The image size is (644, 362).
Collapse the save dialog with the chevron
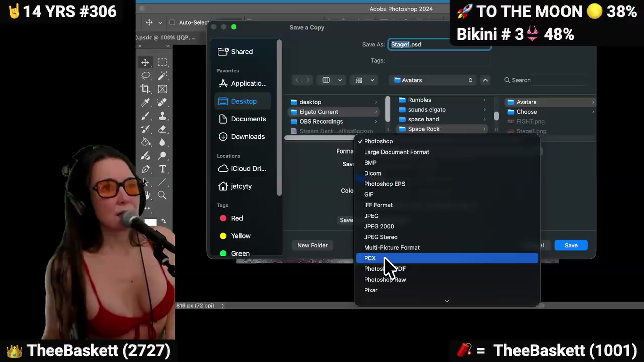tap(485, 80)
